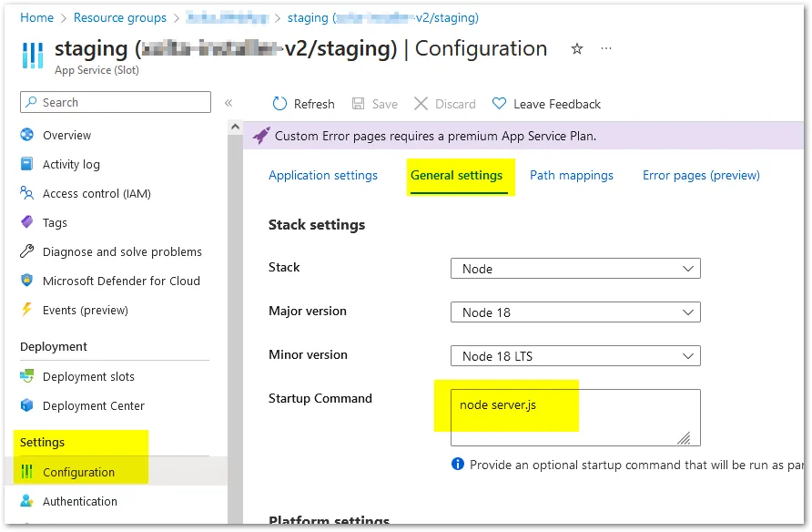Switch to the Application settings tab

(323, 176)
